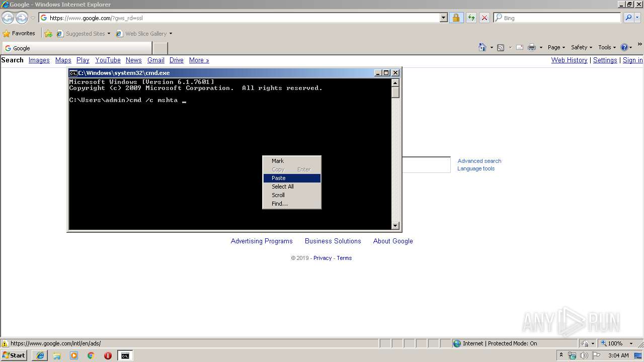Open the Gmail link
This screenshot has width=644, height=362.
[155, 60]
